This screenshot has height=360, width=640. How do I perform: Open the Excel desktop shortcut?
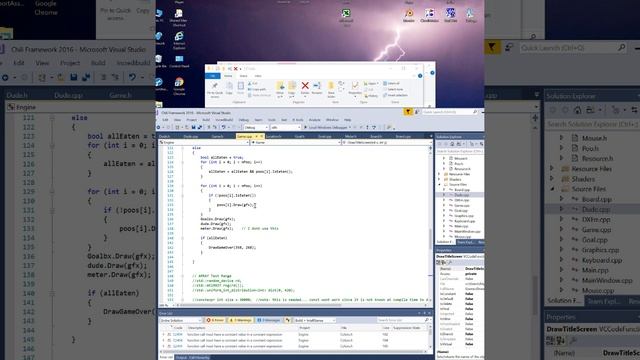click(x=346, y=17)
